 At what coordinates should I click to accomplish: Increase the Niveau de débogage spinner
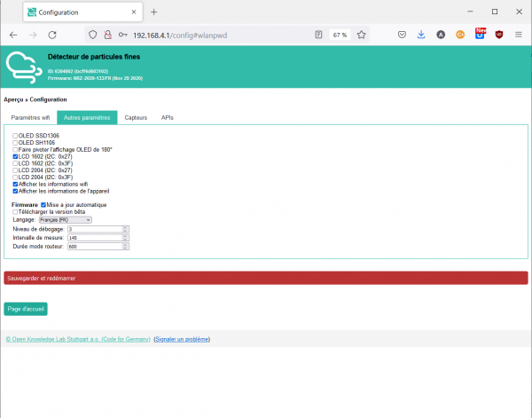[125, 227]
